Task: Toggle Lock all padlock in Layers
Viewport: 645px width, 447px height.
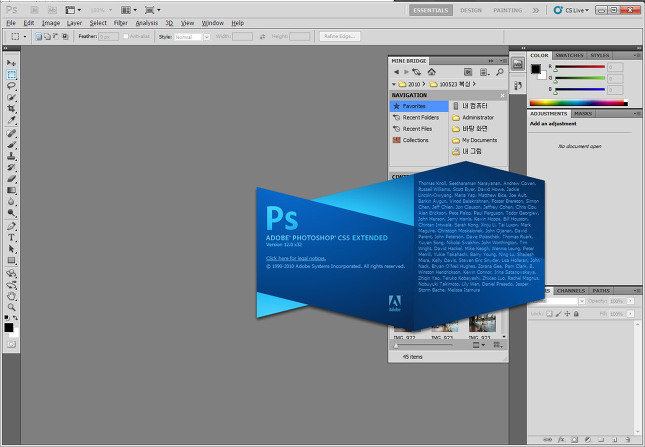Action: tap(576, 314)
